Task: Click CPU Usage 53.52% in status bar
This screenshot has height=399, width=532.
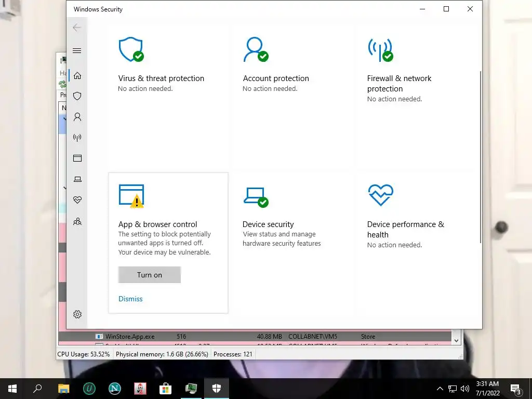Action: click(x=84, y=354)
